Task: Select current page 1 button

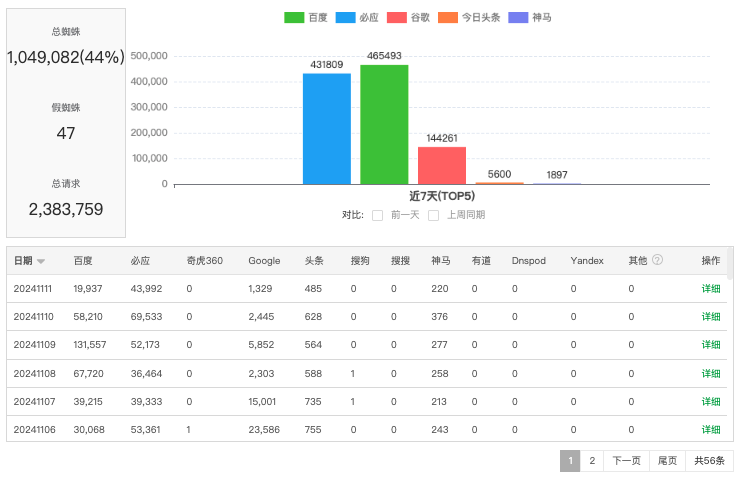Action: pos(570,461)
